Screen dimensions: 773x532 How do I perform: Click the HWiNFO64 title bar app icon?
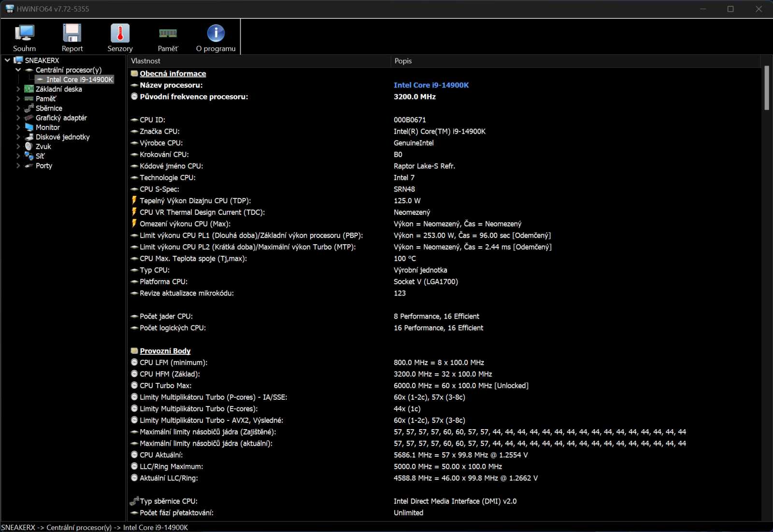[x=10, y=9]
